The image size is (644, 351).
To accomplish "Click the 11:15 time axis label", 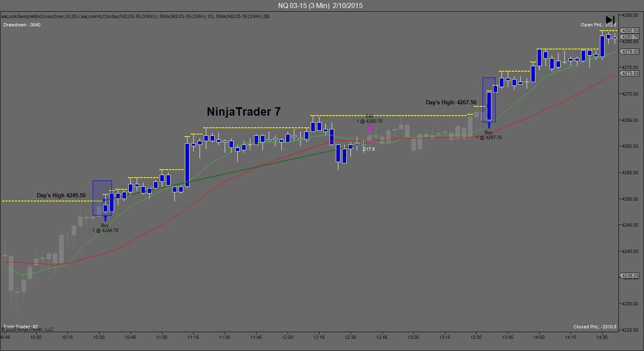I will tap(193, 337).
